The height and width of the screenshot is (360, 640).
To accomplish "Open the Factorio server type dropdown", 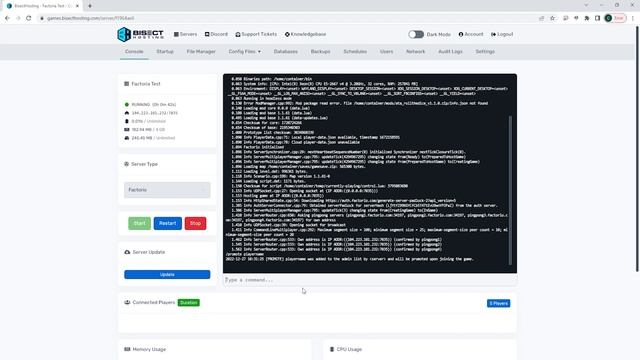I will pos(167,190).
